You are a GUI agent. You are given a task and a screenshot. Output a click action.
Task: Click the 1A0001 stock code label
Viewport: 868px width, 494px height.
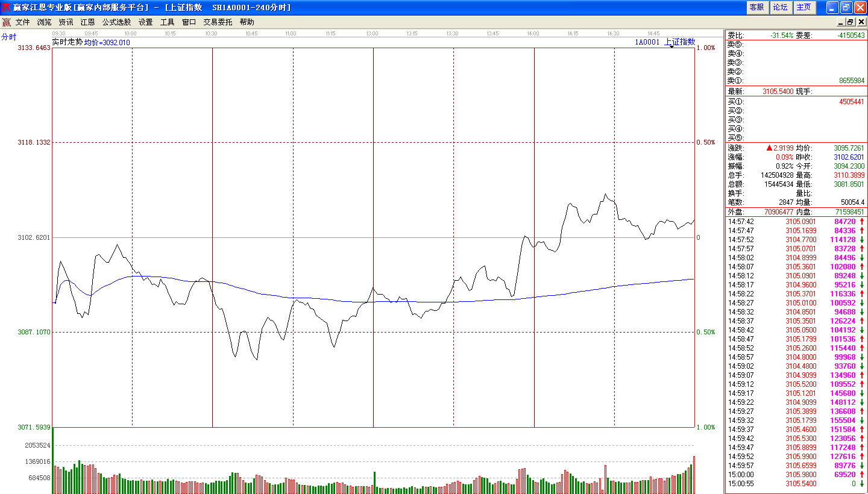pos(647,42)
